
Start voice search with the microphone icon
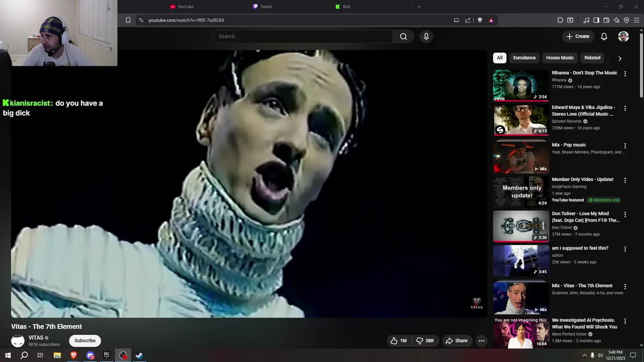[x=426, y=36]
